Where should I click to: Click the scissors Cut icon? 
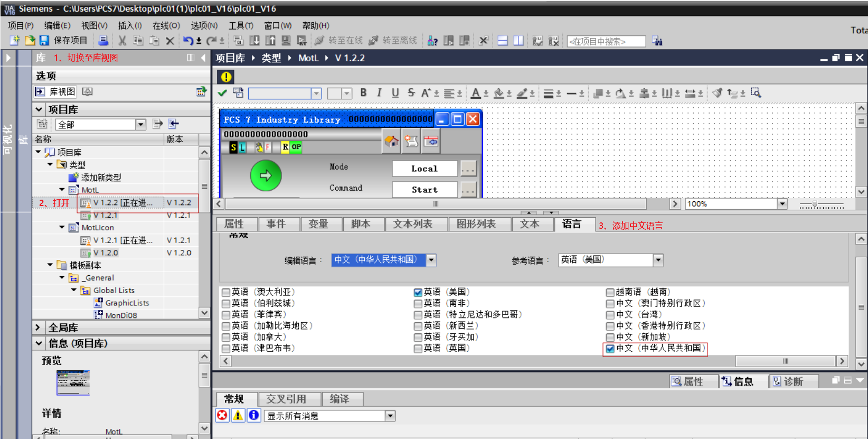(x=122, y=41)
